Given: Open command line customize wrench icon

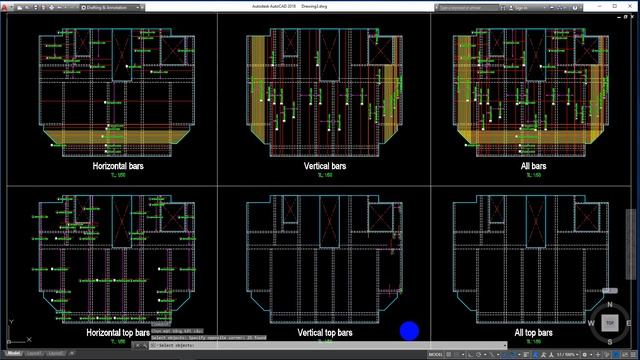Looking at the screenshot, I should (144, 345).
